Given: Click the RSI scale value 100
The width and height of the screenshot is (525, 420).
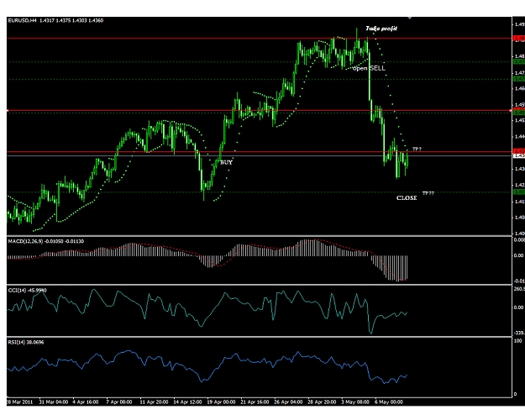Looking at the screenshot, I should [518, 341].
